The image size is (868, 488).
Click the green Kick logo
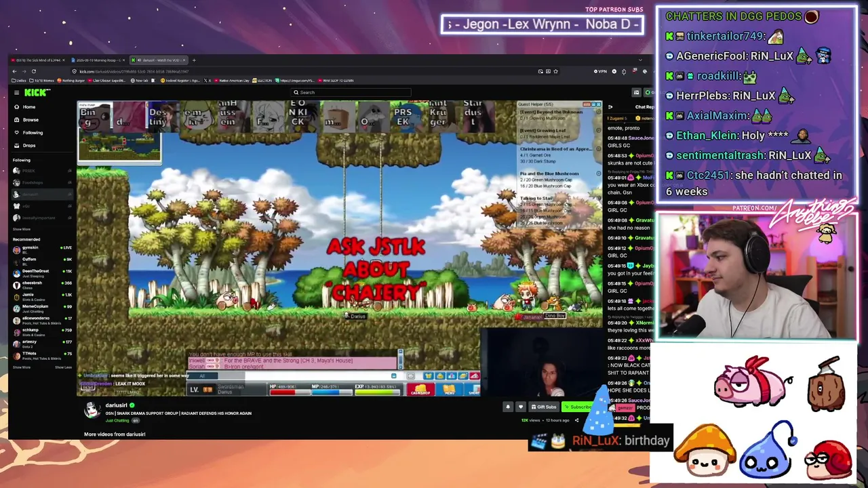pos(37,92)
